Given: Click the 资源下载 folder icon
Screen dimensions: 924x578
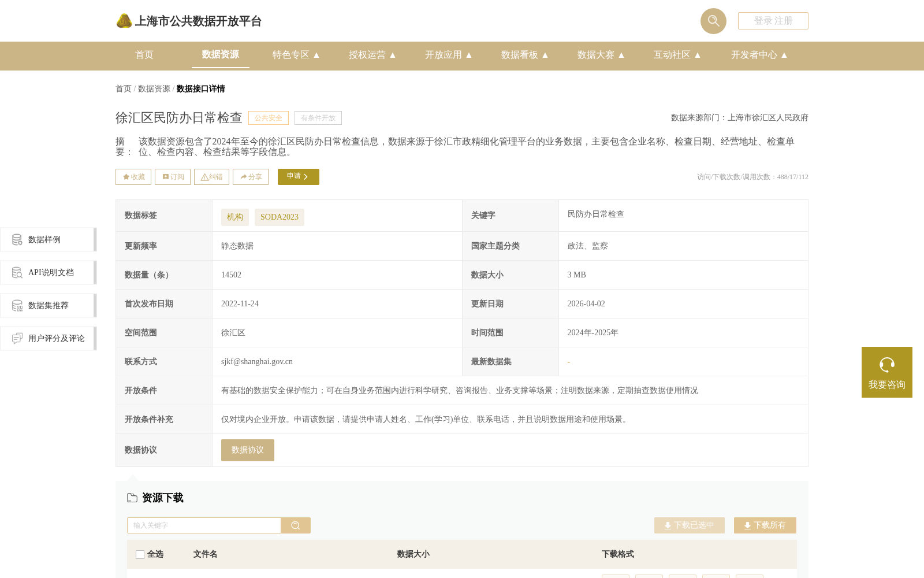Looking at the screenshot, I should [132, 498].
